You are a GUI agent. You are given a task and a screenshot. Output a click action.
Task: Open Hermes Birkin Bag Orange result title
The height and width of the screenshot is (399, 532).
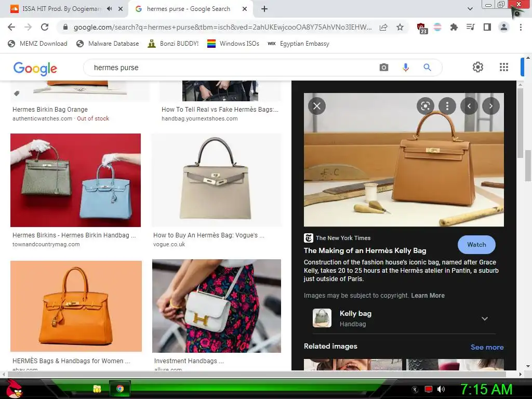pyautogui.click(x=50, y=110)
